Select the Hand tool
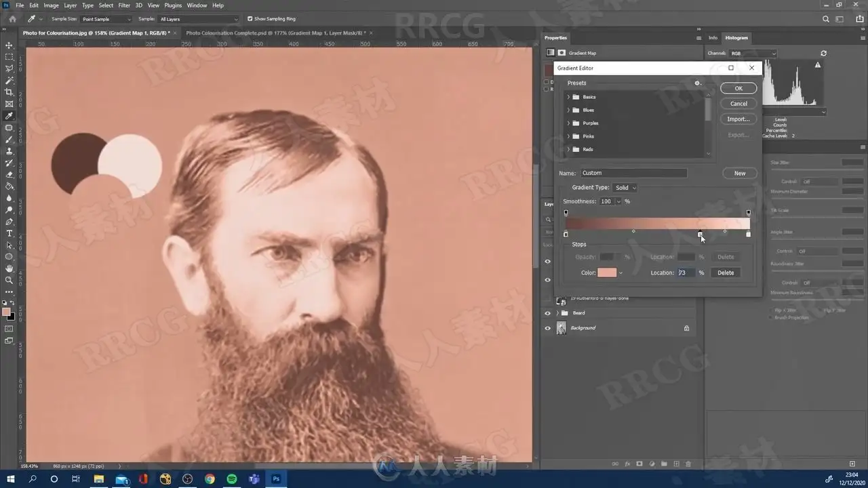This screenshot has width=868, height=488. pos(9,269)
